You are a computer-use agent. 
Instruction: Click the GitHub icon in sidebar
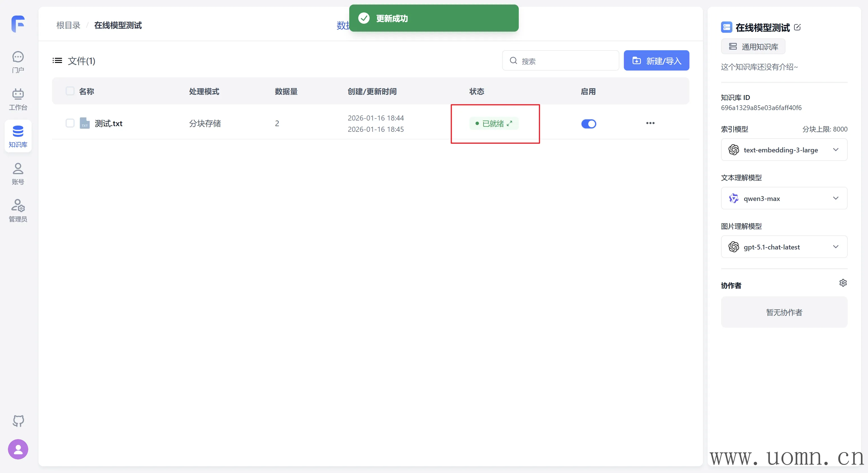point(18,421)
